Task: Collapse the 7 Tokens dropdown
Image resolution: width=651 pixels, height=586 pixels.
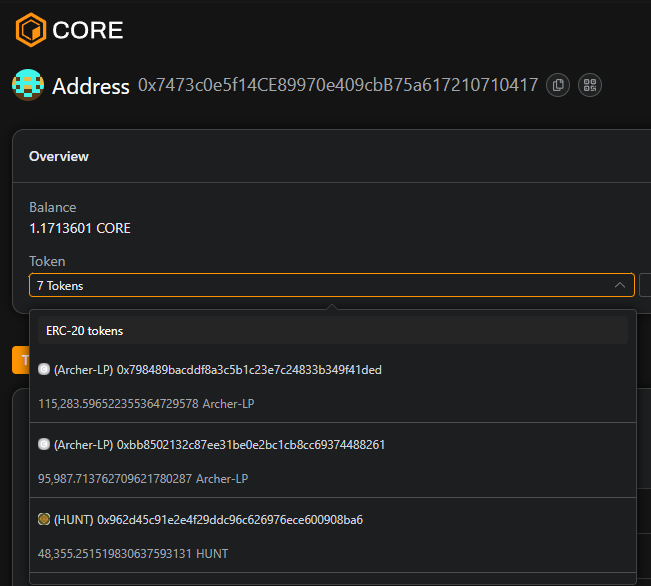Action: click(332, 285)
